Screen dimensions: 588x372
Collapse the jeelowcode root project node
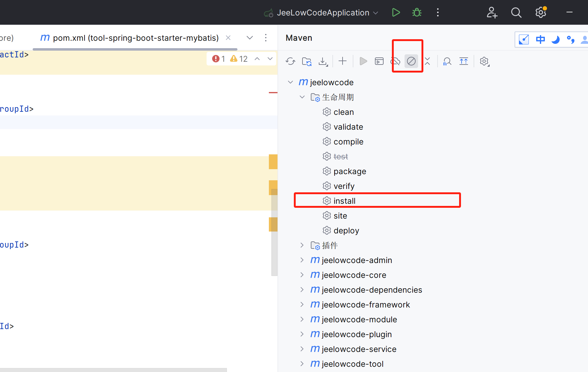tap(290, 82)
